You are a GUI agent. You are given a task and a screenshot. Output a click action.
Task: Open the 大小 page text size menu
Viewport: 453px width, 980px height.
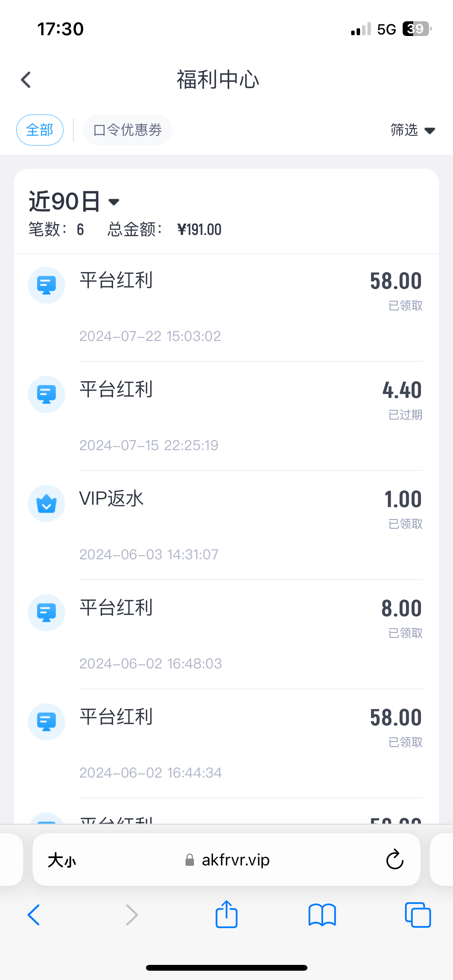62,860
